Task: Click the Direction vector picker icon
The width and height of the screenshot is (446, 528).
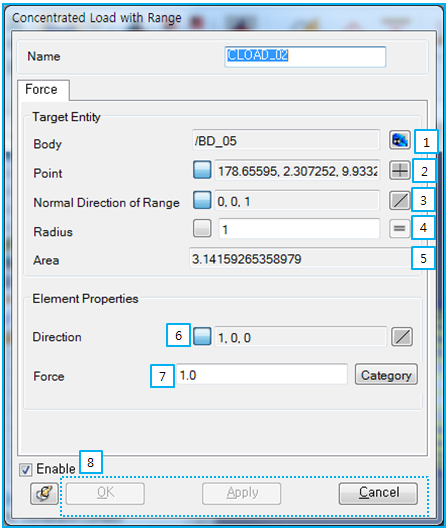Action: 402,336
